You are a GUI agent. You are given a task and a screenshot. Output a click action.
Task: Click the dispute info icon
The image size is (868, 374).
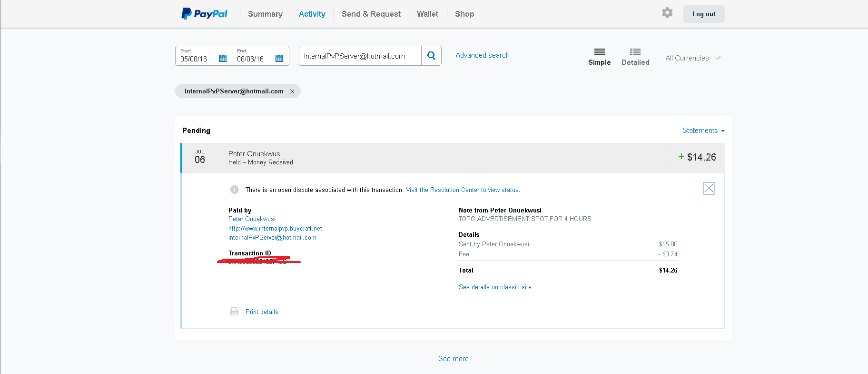(235, 190)
